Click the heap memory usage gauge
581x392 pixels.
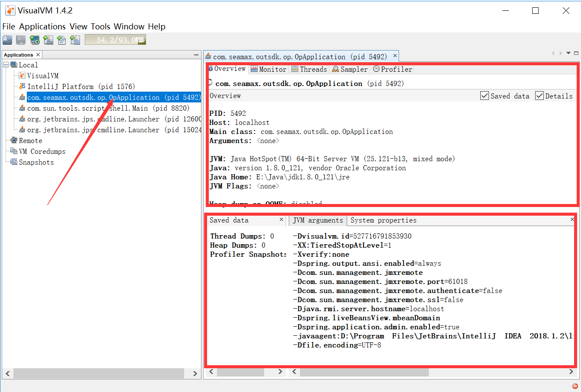tap(115, 40)
